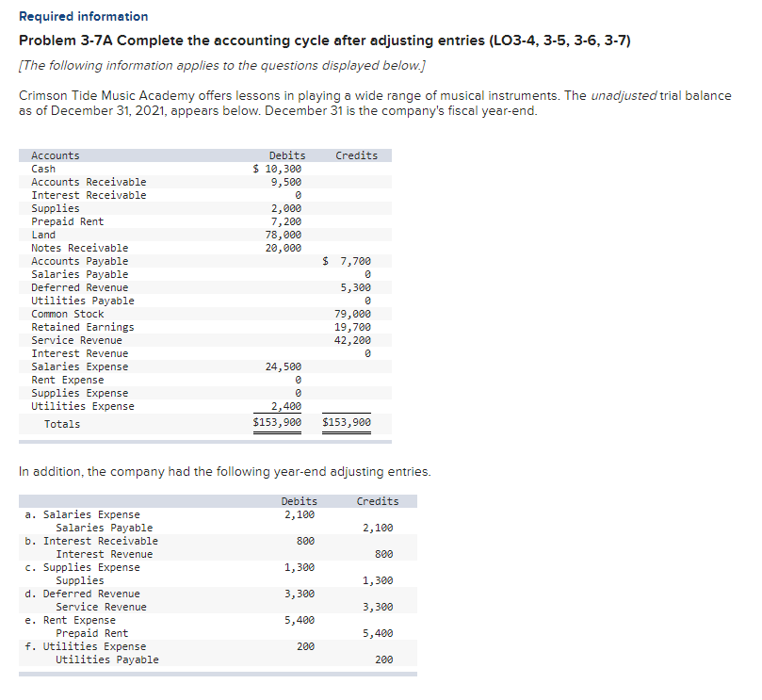The image size is (762, 700).
Task: Click 'Deferred Revenue' in the trial balance
Action: tap(80, 287)
